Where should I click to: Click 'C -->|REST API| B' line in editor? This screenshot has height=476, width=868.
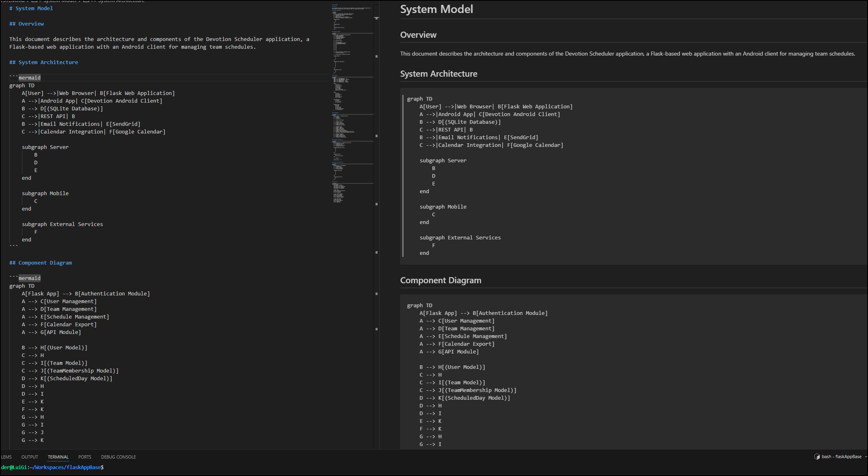[48, 116]
